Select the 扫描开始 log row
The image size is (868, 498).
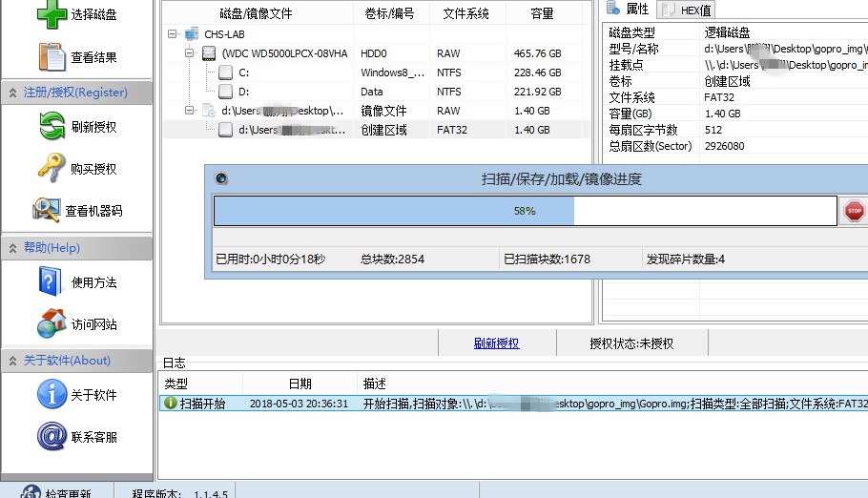[514, 404]
